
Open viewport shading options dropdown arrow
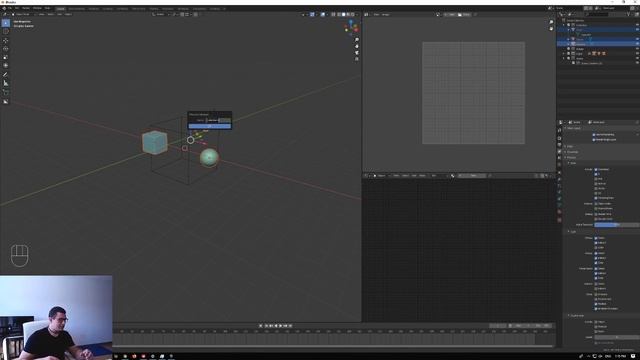pos(358,14)
